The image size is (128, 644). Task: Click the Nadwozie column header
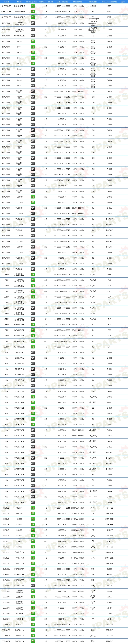click(93, 2)
